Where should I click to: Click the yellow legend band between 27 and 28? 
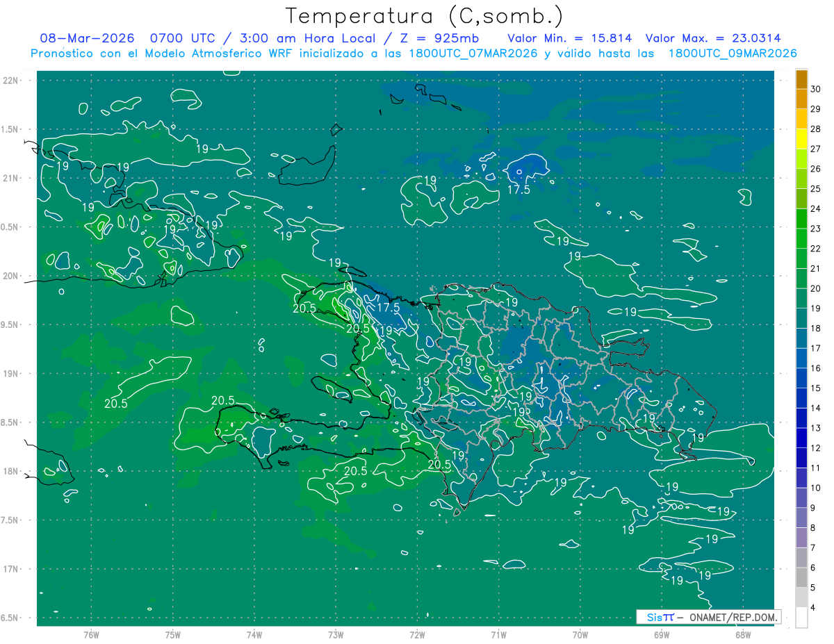click(x=801, y=139)
